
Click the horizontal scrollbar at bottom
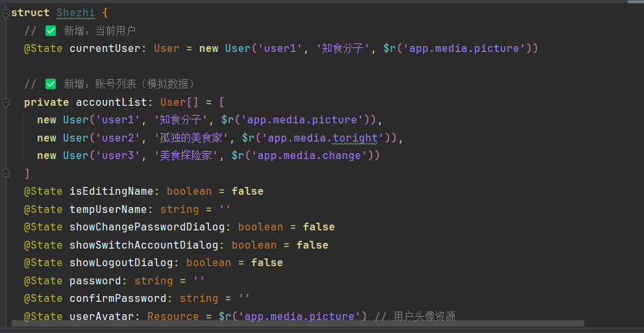(298, 323)
